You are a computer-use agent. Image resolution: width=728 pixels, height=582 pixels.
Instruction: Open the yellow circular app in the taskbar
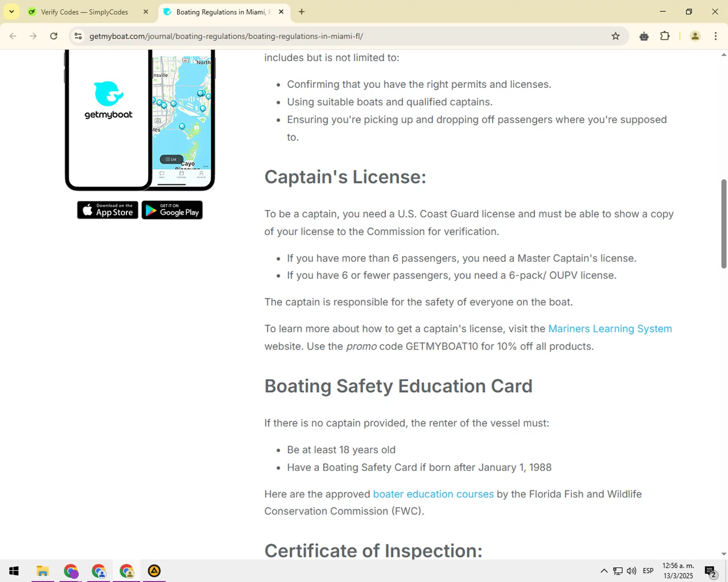[x=154, y=571]
